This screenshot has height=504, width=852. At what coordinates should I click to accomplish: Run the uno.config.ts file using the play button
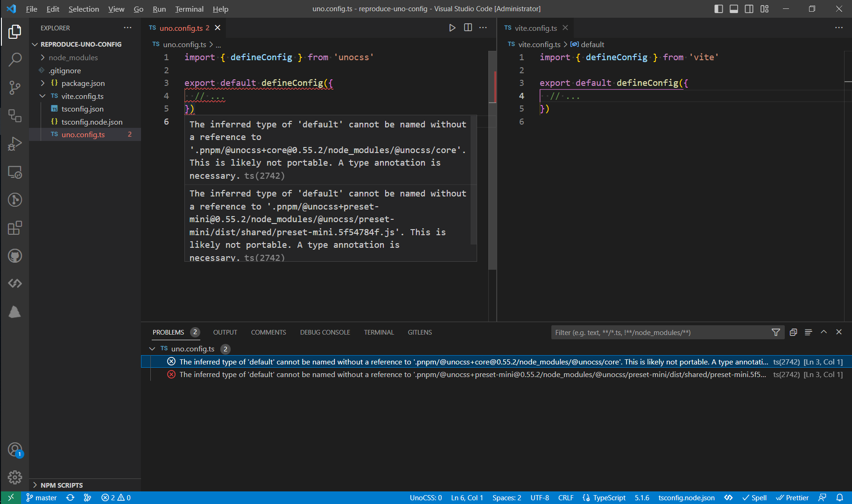[452, 28]
